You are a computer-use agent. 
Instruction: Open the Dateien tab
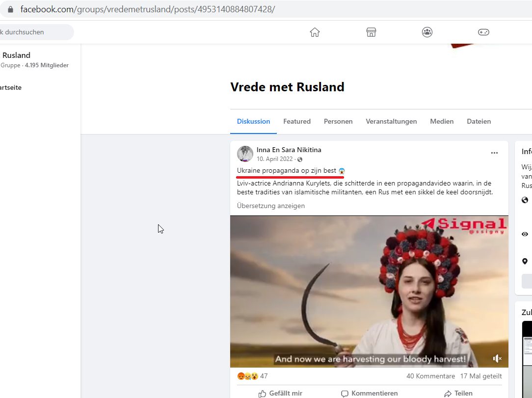click(x=479, y=122)
